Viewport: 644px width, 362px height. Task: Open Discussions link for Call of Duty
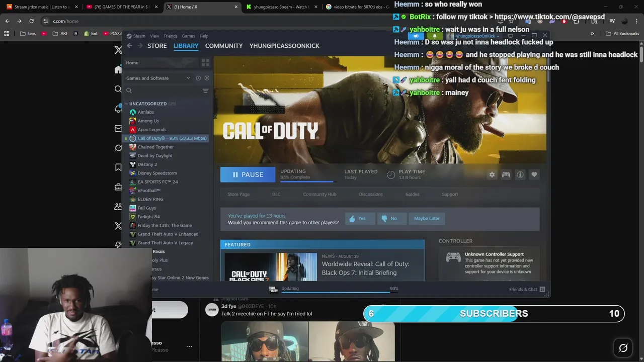371,194
